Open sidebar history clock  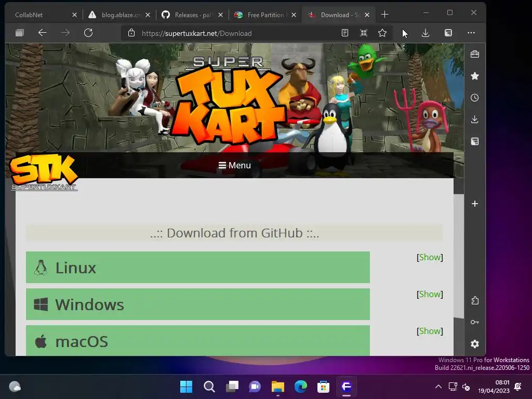tap(475, 98)
